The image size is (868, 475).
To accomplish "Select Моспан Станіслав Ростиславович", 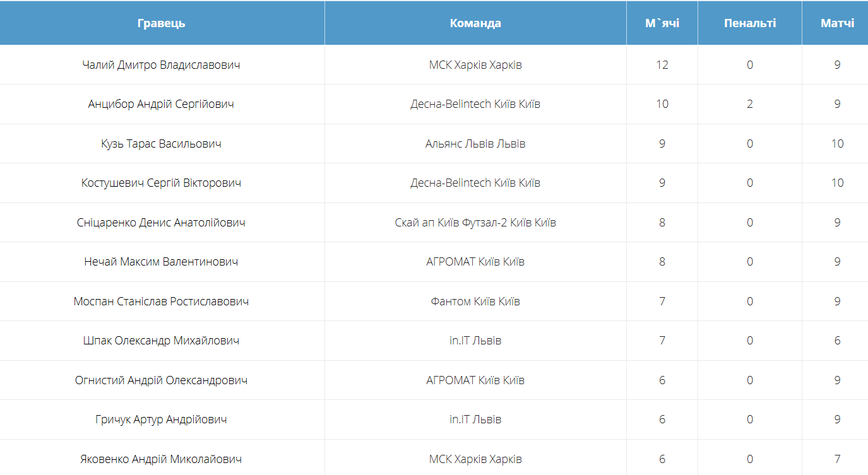I will pos(162,302).
